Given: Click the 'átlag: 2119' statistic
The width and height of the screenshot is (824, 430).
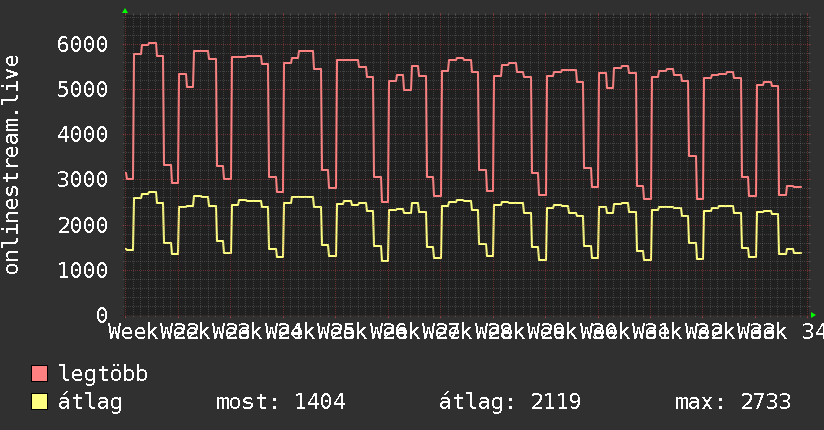Looking at the screenshot, I should click(x=510, y=402).
